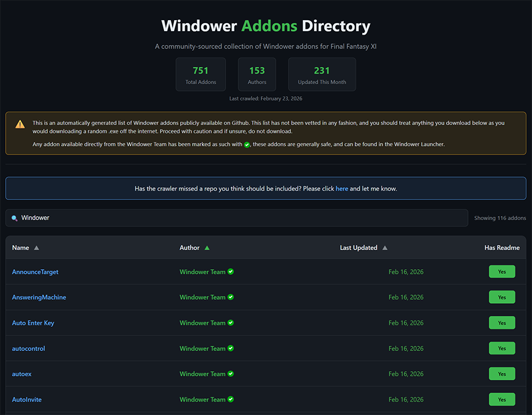532x415 pixels.
Task: Sort table by Name column arrow
Action: (36, 248)
